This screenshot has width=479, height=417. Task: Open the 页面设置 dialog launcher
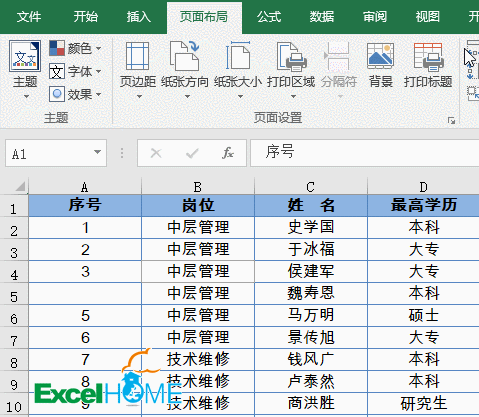click(x=451, y=120)
